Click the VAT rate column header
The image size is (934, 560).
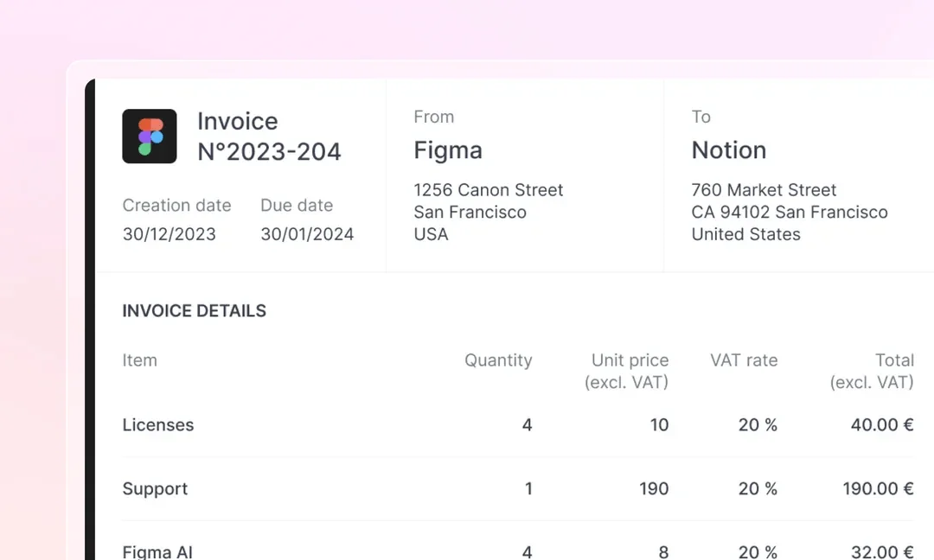(x=744, y=360)
